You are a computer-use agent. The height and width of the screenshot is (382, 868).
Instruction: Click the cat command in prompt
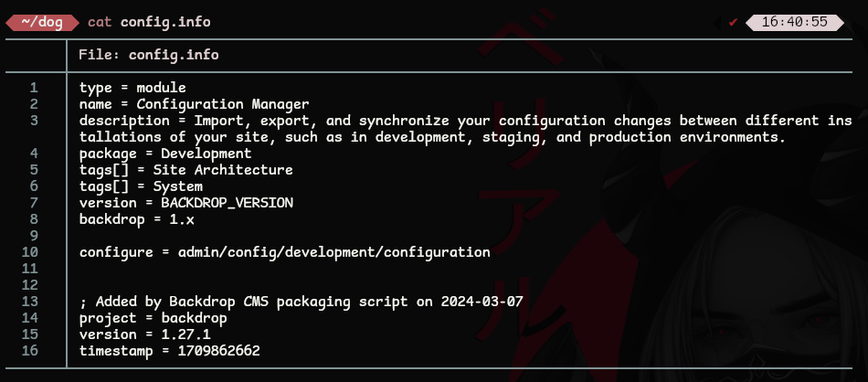point(100,22)
